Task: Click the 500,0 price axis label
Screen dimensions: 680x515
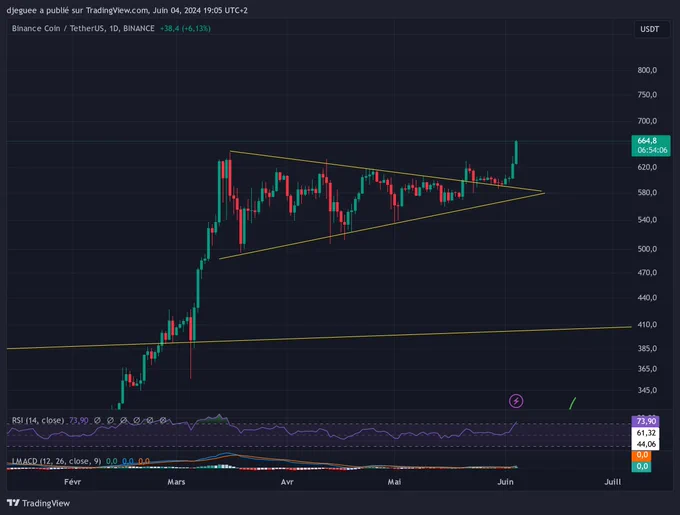Action: click(647, 249)
